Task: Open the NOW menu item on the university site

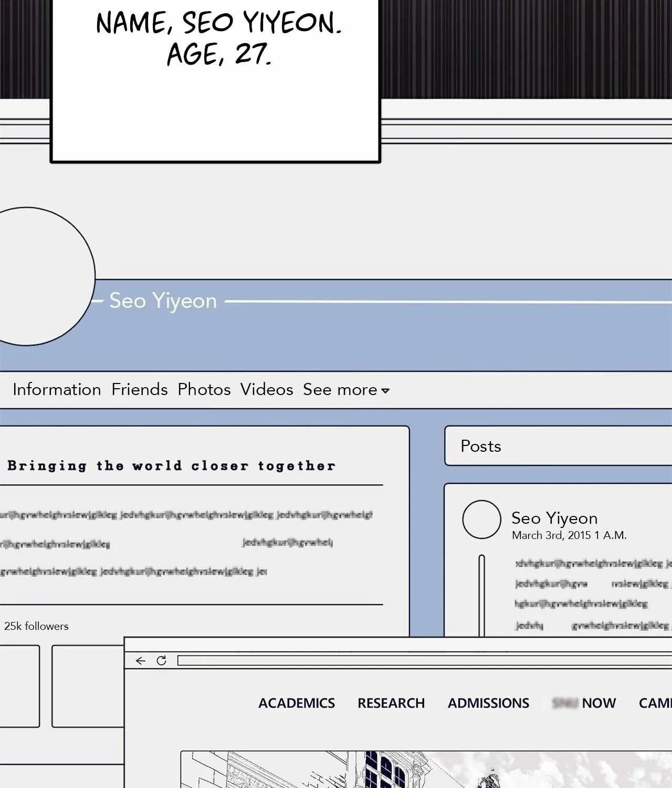Action: tap(584, 703)
